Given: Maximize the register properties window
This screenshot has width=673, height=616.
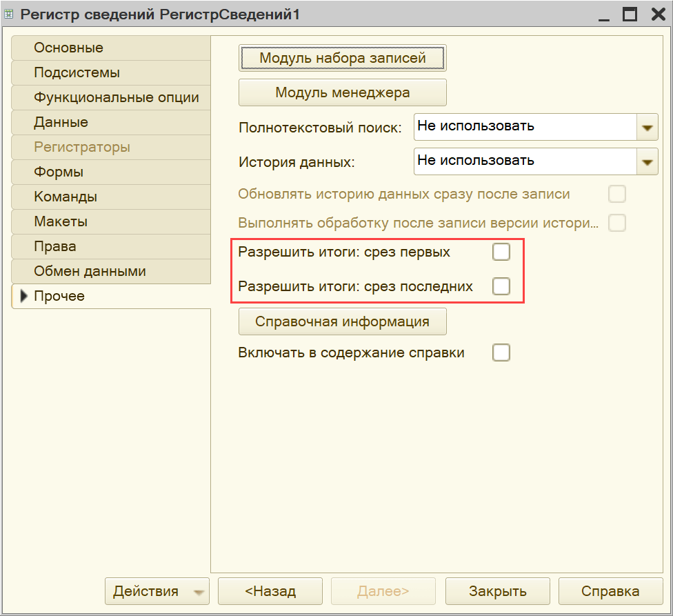Looking at the screenshot, I should [630, 14].
